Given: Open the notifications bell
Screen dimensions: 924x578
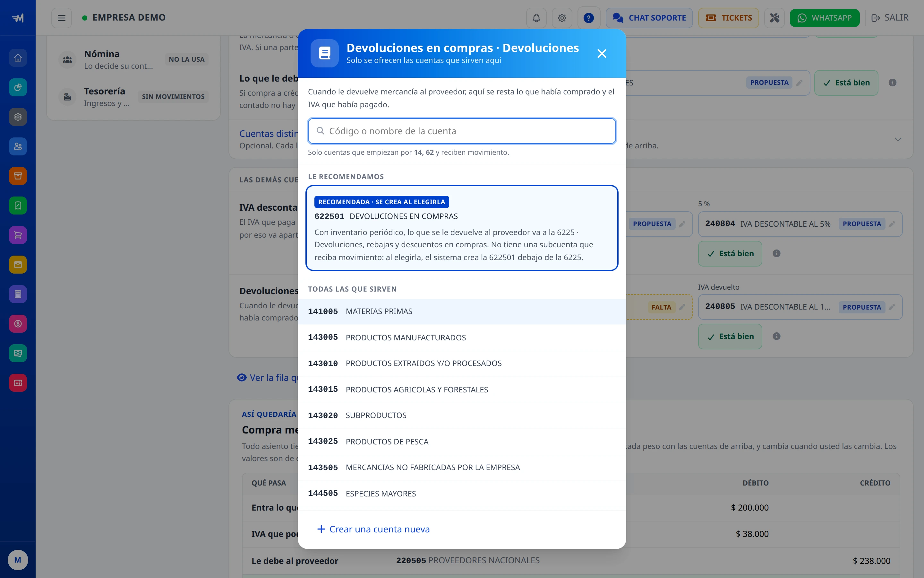Looking at the screenshot, I should point(536,18).
